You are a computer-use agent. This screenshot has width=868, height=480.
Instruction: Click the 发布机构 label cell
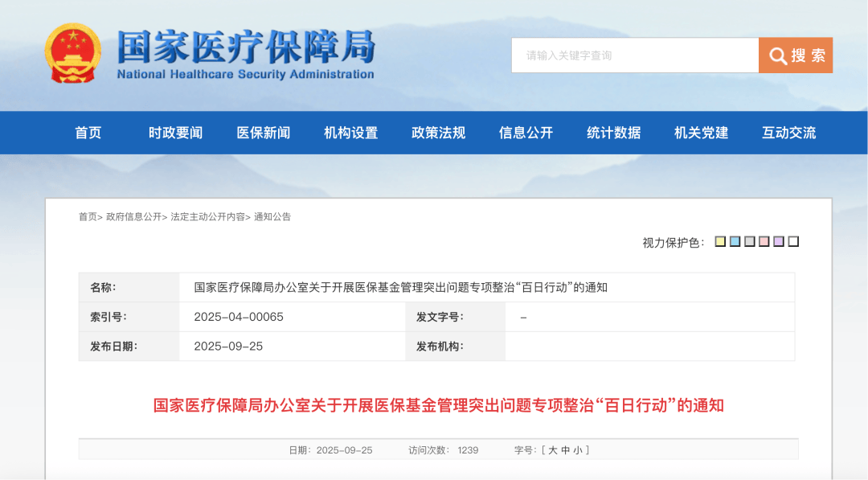click(x=455, y=346)
